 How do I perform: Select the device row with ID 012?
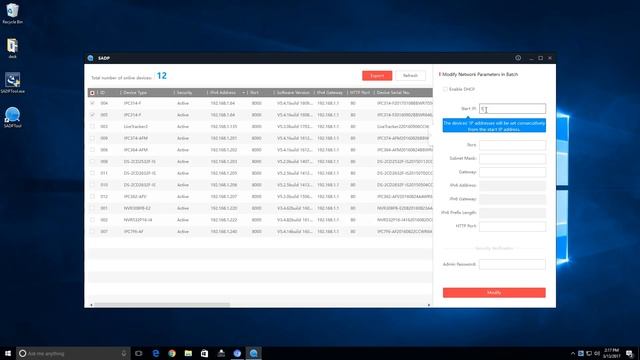260,196
